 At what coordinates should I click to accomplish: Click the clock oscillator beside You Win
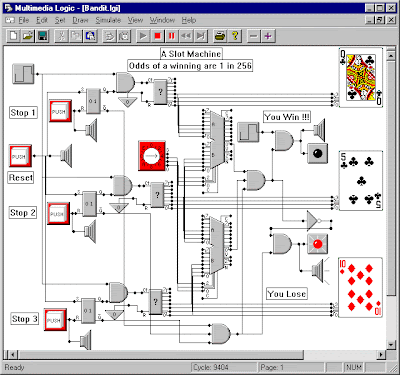click(248, 132)
